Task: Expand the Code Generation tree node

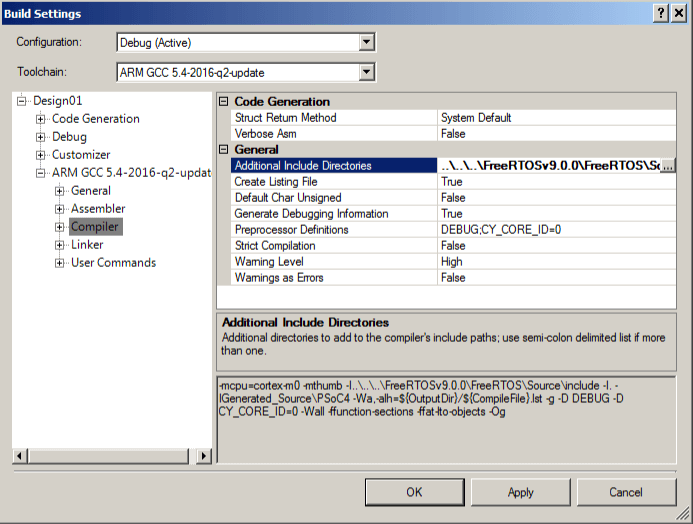Action: pyautogui.click(x=41, y=119)
